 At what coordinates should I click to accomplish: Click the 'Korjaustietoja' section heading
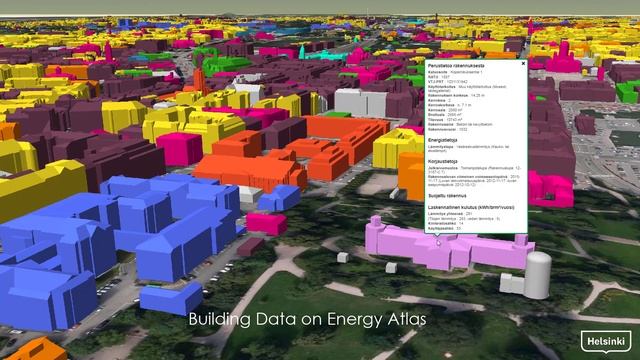point(442,162)
